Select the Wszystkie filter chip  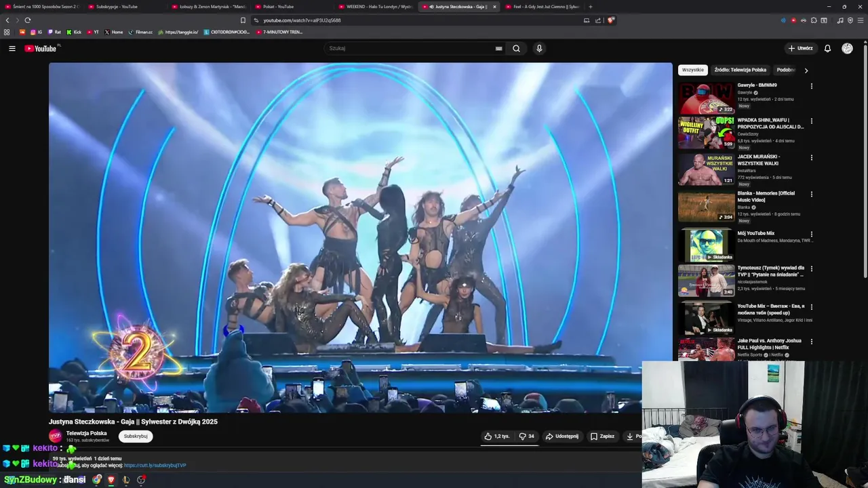click(693, 70)
